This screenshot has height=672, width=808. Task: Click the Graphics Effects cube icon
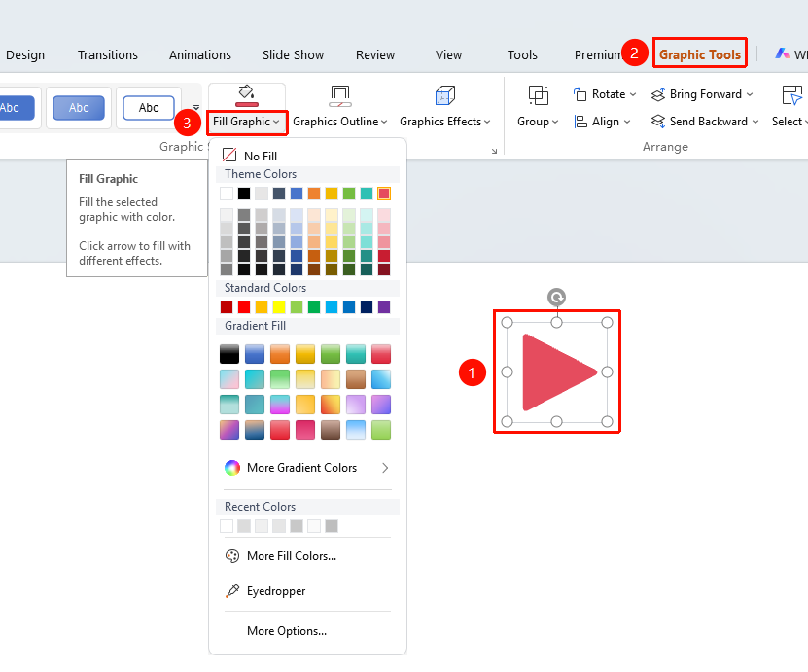click(445, 96)
